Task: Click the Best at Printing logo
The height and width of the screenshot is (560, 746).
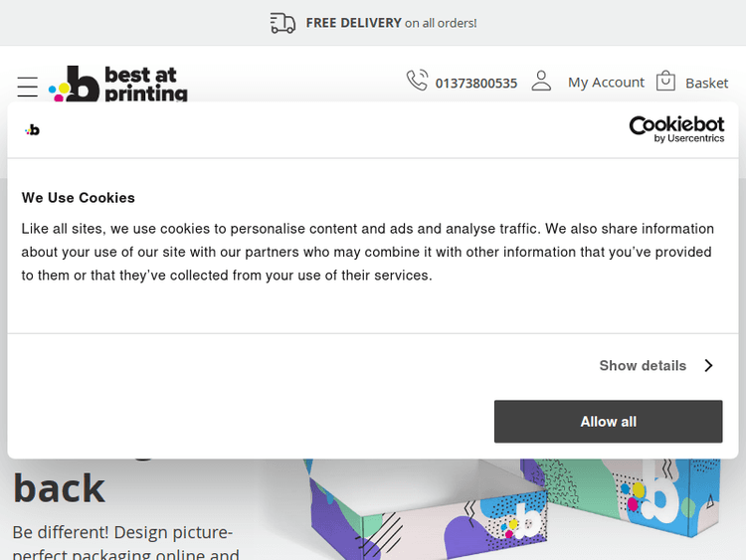Action: click(x=118, y=84)
